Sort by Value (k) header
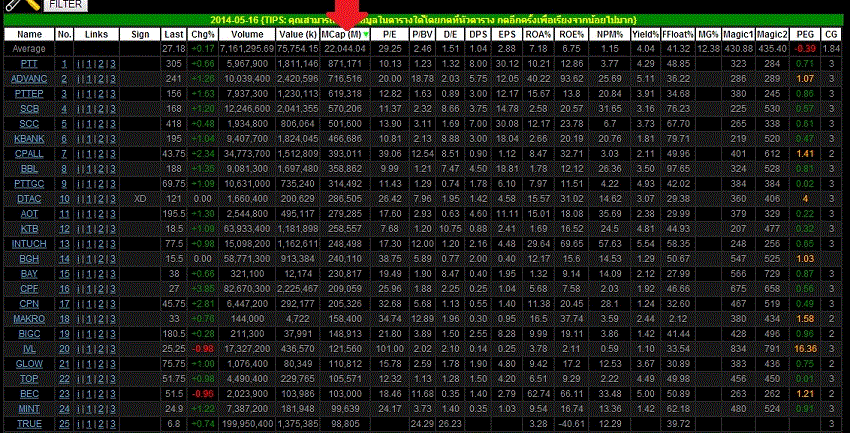This screenshot has height=433, width=850. click(x=298, y=34)
